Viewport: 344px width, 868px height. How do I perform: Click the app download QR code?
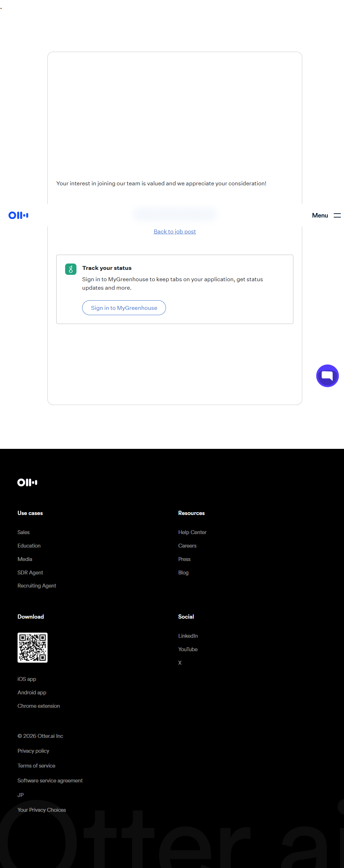point(33,647)
